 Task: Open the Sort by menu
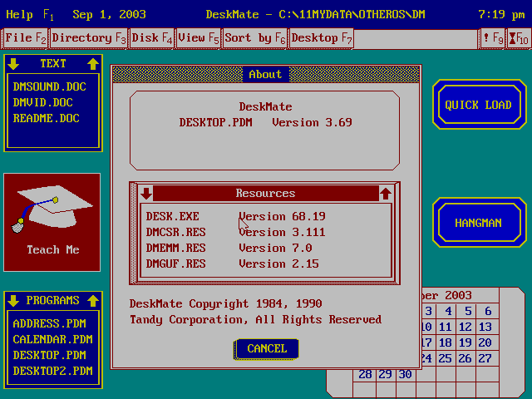click(254, 38)
